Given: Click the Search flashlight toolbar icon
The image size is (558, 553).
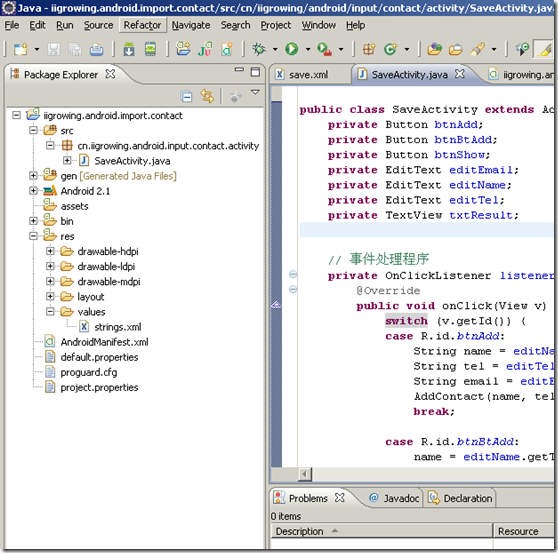Looking at the screenshot, I should coord(478,49).
